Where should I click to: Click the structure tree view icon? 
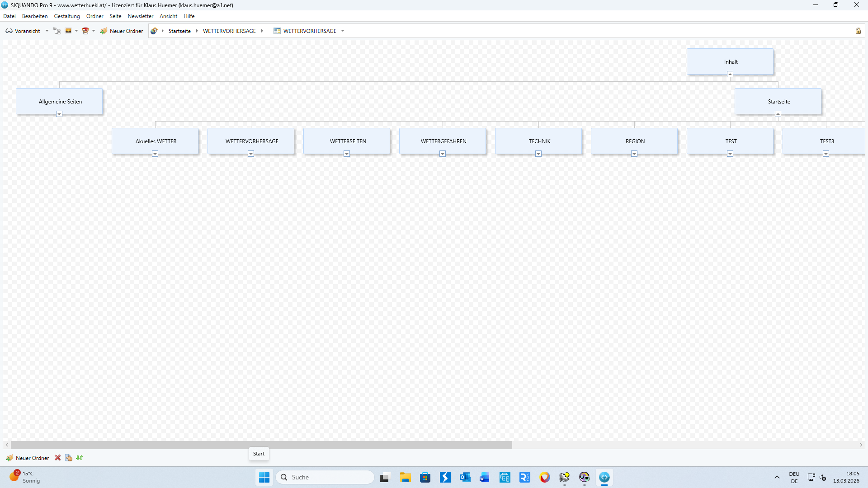coord(57,31)
